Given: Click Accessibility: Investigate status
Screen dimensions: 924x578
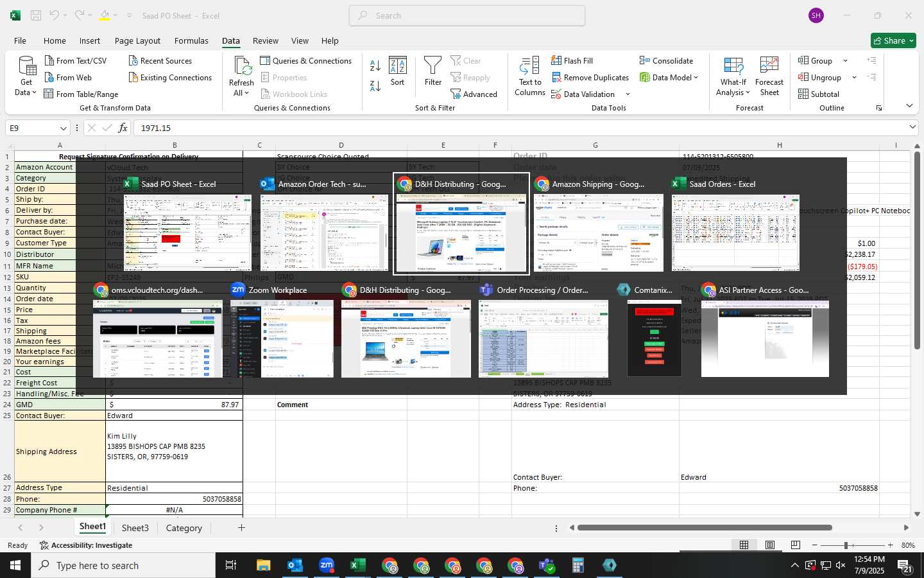Looking at the screenshot, I should (86, 545).
